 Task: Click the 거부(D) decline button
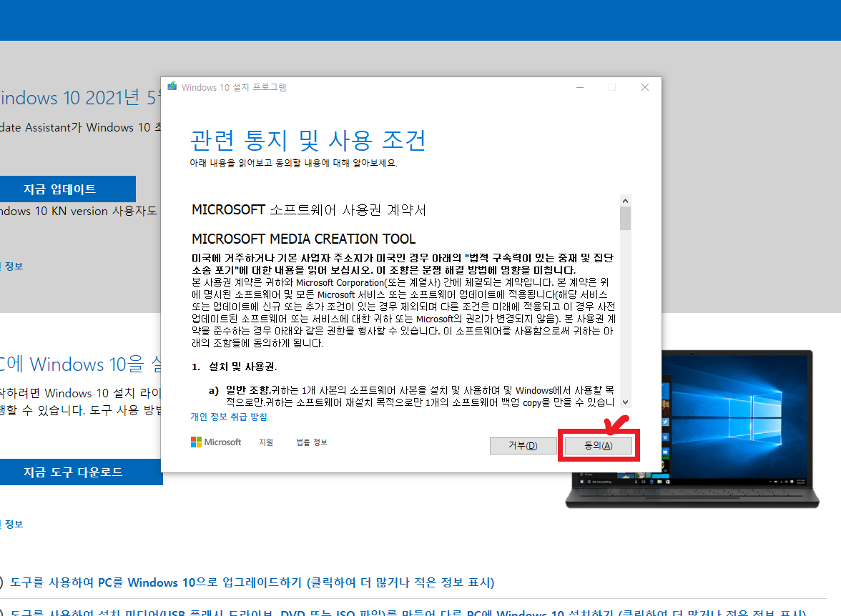523,445
